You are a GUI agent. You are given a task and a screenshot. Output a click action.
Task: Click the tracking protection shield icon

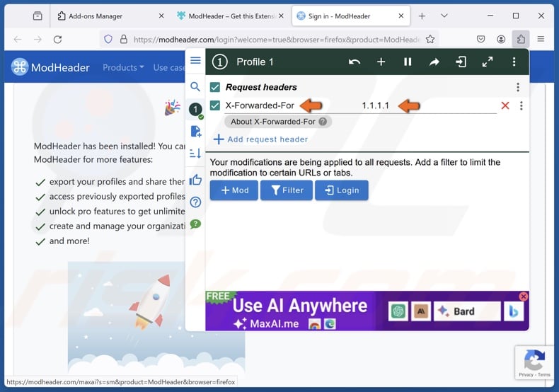coord(108,39)
